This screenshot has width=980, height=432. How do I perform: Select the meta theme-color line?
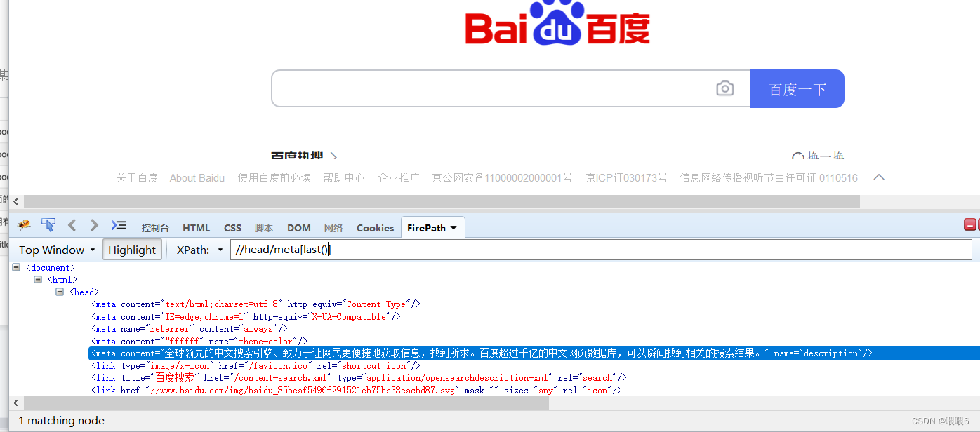point(199,341)
